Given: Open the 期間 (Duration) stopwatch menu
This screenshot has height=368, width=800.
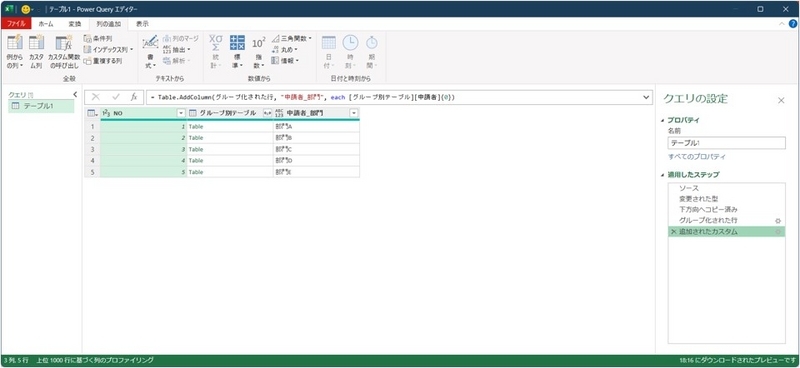Looking at the screenshot, I should pos(371,52).
